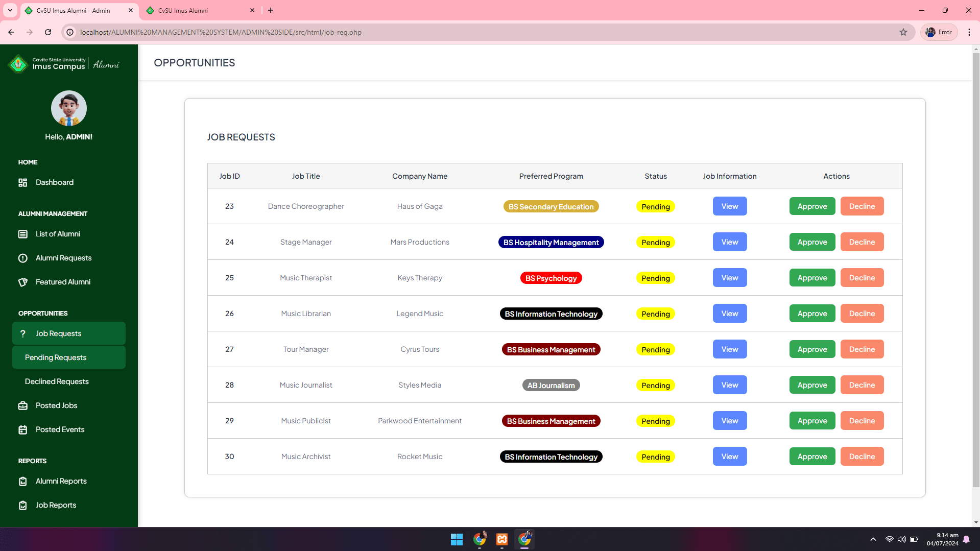
Task: Click the List of Alumni icon
Action: tap(22, 234)
